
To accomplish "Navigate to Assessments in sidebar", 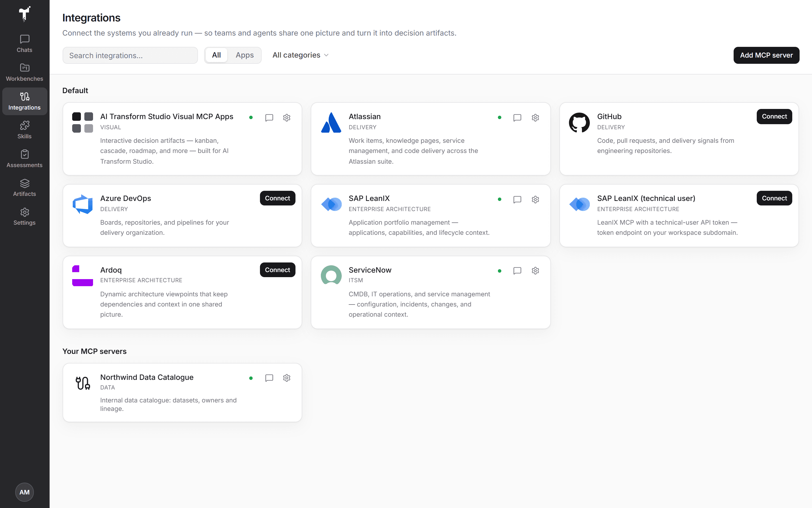I will coord(25,159).
